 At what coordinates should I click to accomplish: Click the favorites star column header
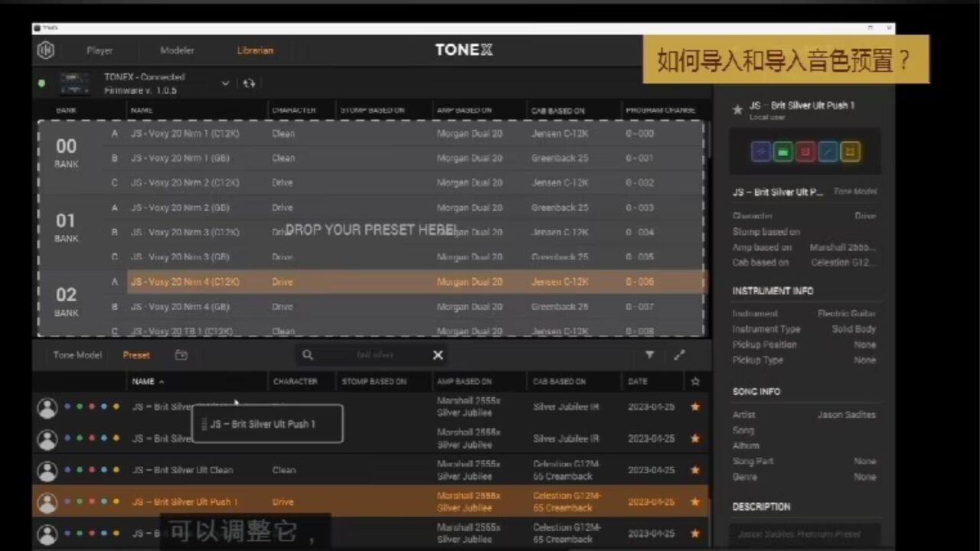pyautogui.click(x=695, y=381)
